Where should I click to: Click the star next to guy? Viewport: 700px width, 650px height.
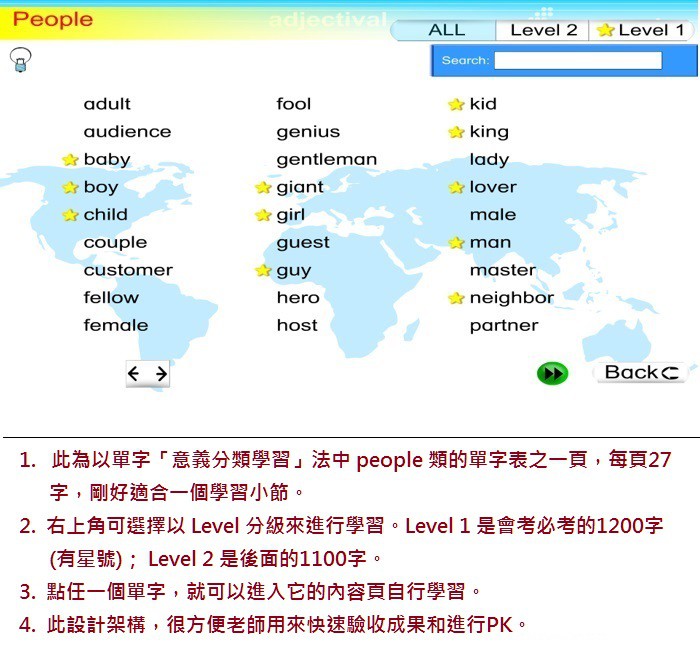[x=263, y=271]
